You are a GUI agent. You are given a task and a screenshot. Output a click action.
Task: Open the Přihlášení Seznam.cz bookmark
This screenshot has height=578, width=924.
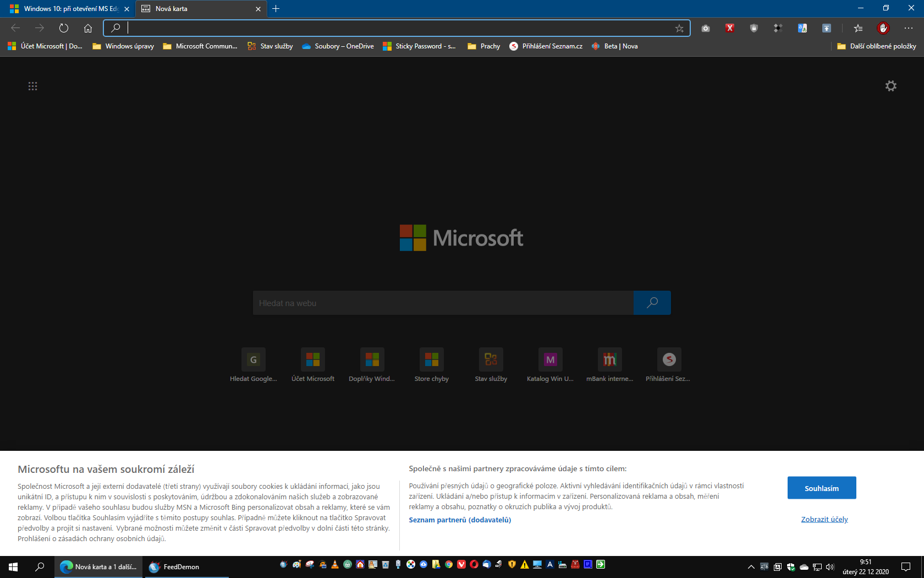[546, 46]
